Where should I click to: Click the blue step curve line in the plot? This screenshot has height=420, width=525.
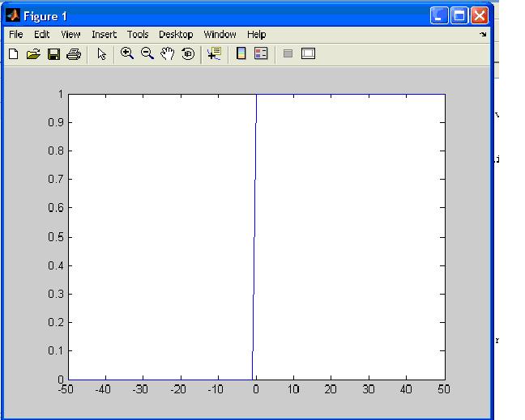click(x=254, y=237)
